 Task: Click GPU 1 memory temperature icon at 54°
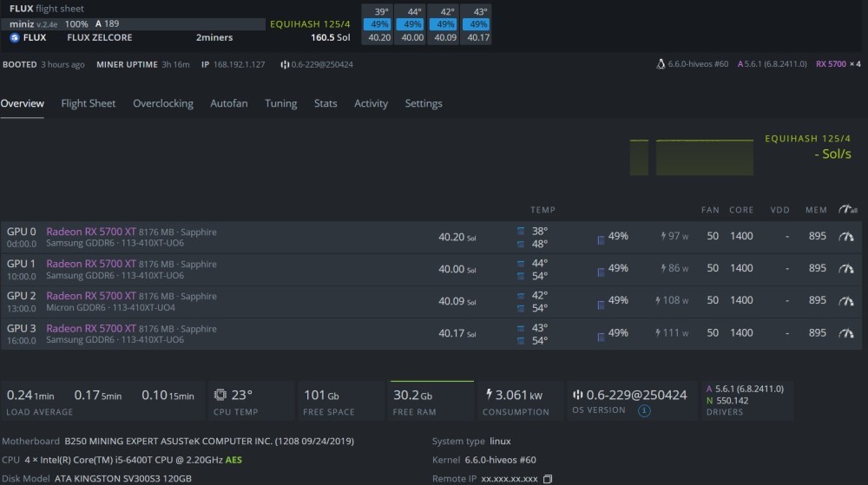[x=520, y=276]
